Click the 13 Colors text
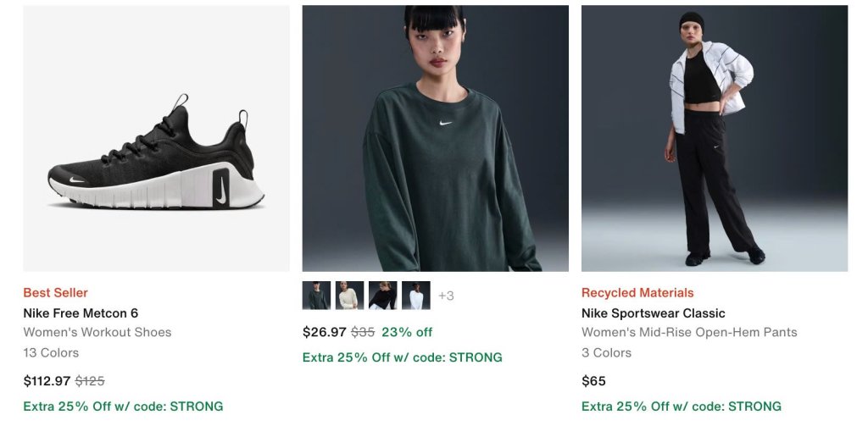The image size is (868, 437). pyautogui.click(x=51, y=352)
